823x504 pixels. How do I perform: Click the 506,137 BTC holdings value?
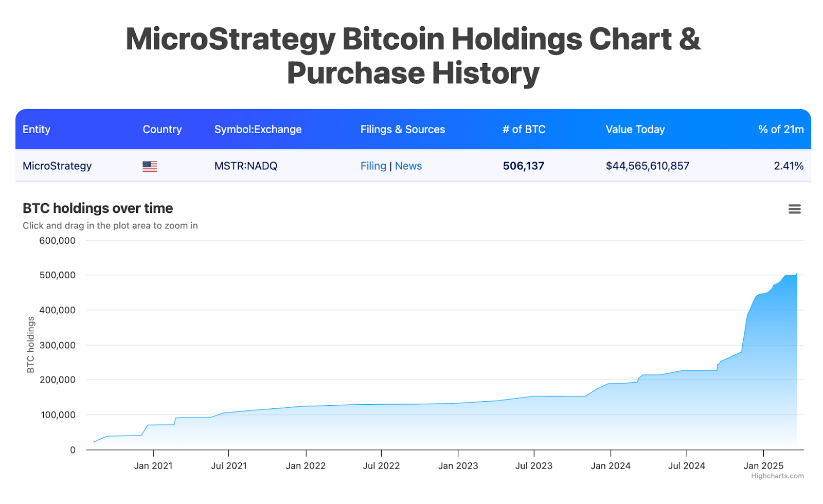[523, 166]
